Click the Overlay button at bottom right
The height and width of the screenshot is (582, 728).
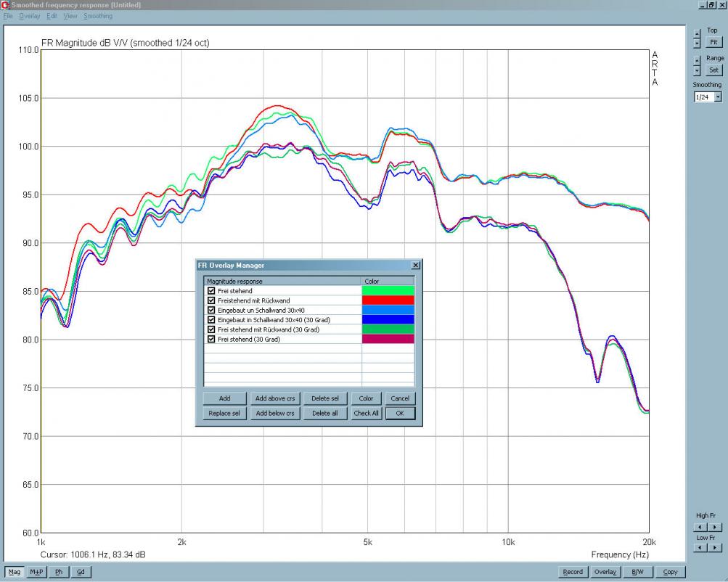(x=605, y=572)
